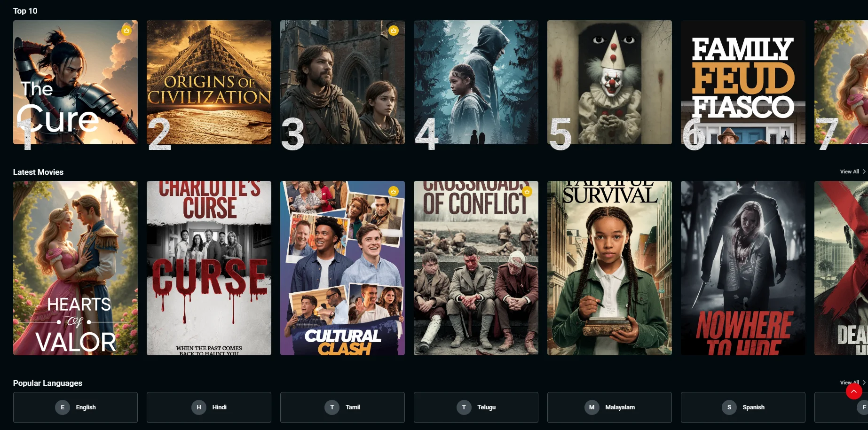Select the clown poster ranked number 5
This screenshot has width=868, height=430.
coord(609,82)
